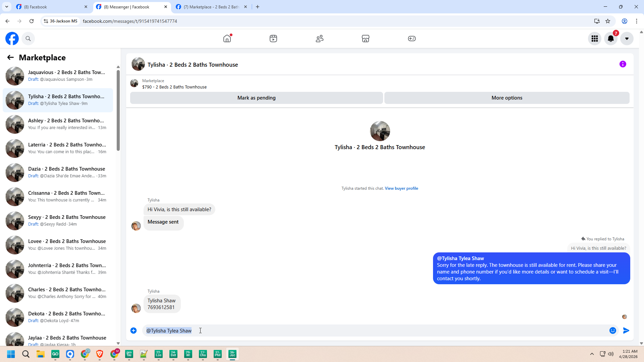
Task: Open Johnterria conversation
Action: click(x=58, y=269)
